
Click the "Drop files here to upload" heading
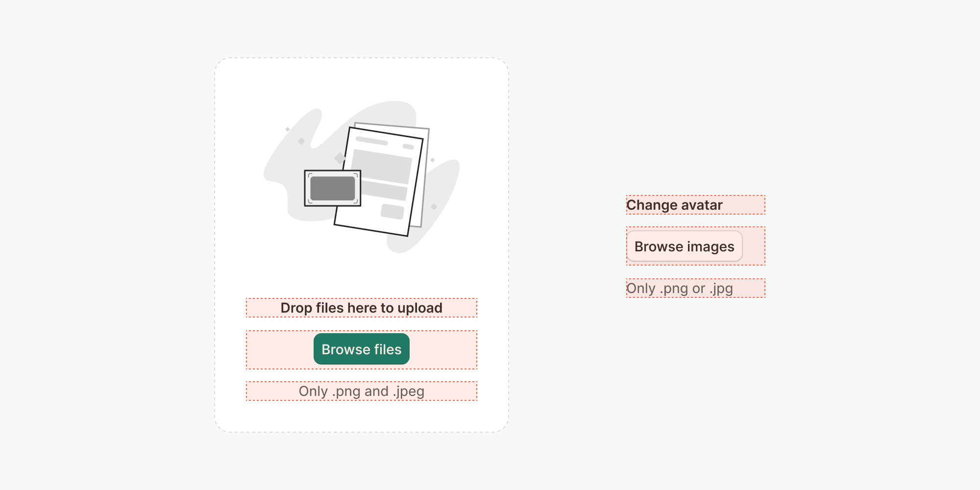(361, 308)
